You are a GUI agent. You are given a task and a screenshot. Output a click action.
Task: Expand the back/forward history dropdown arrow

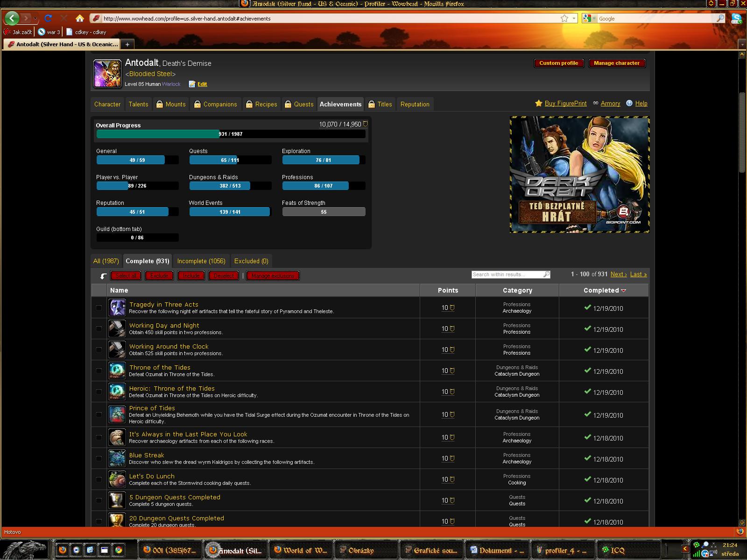(35, 19)
